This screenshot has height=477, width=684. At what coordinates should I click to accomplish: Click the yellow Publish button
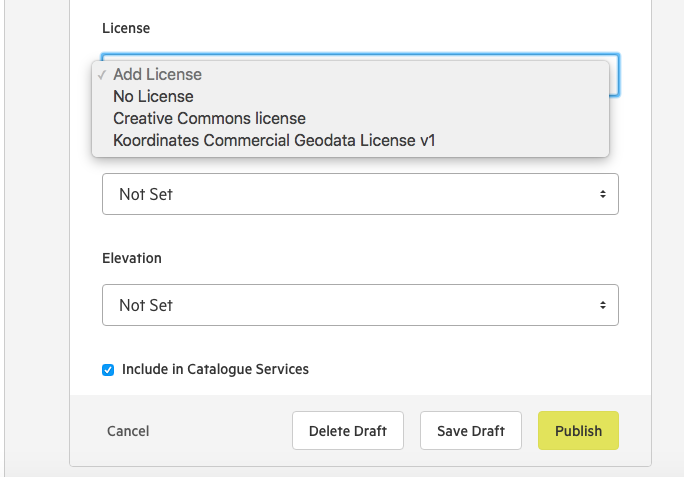[578, 431]
